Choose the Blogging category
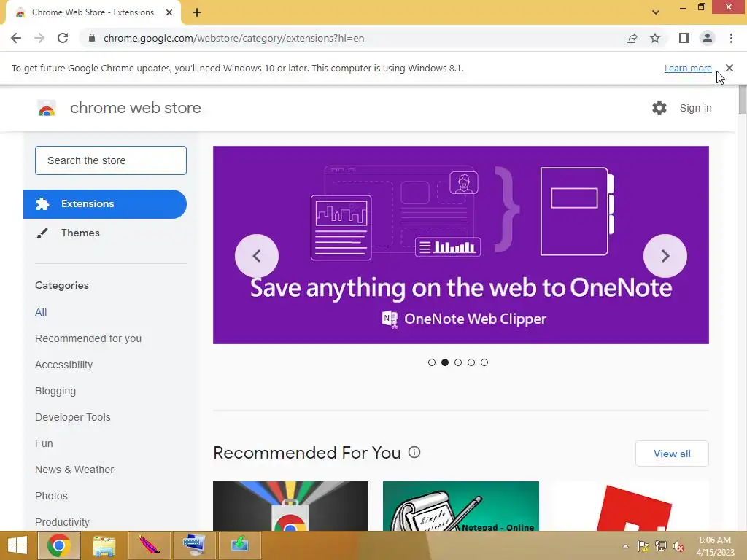 [55, 391]
